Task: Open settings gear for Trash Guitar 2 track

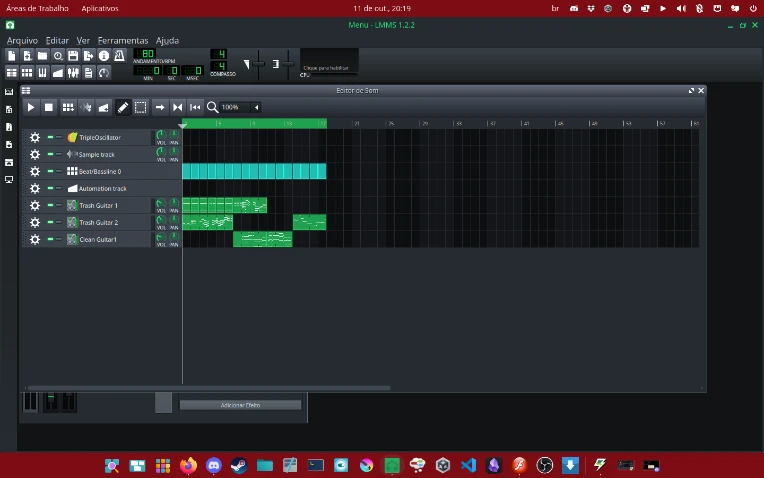Action: (x=35, y=222)
